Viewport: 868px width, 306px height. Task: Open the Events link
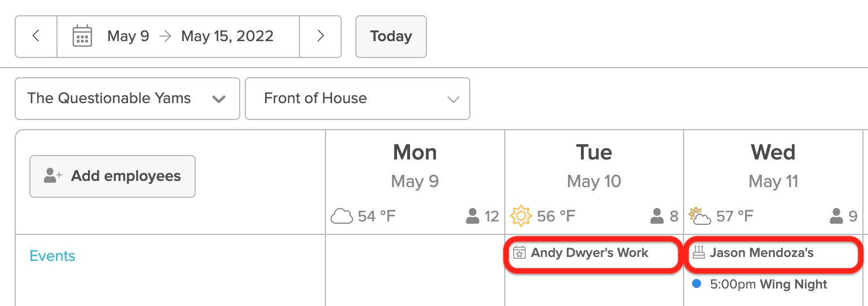click(x=52, y=256)
